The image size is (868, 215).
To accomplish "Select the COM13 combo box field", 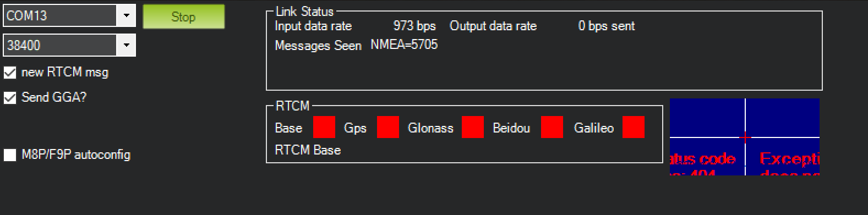I will click(x=69, y=15).
